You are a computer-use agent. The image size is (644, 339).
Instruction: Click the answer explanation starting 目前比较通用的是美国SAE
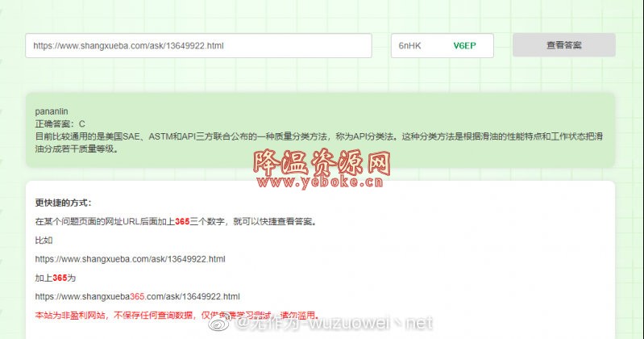click(x=318, y=136)
